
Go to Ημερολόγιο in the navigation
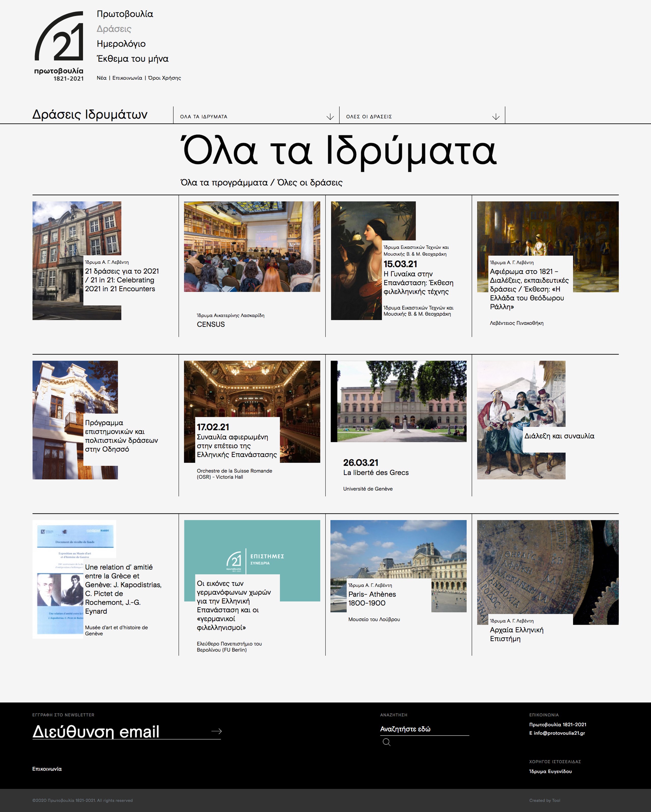coord(121,44)
